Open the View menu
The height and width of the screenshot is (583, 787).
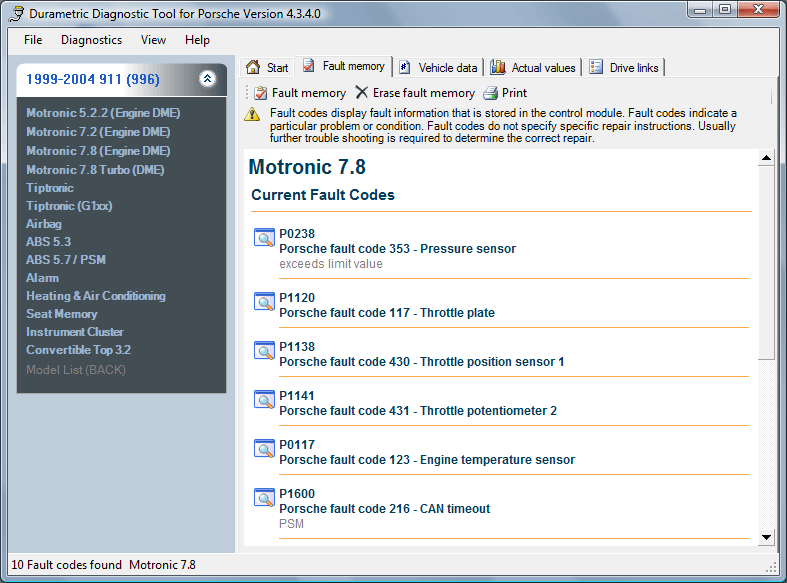click(153, 40)
